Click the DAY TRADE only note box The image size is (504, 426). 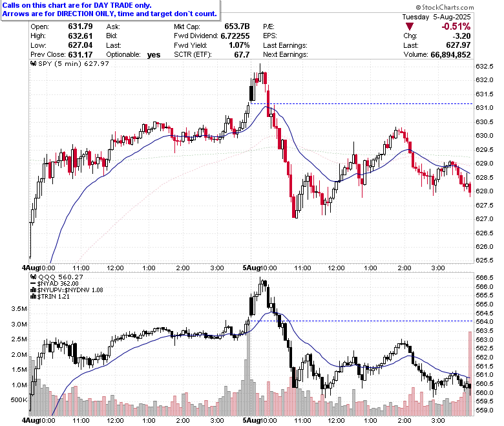110,10
